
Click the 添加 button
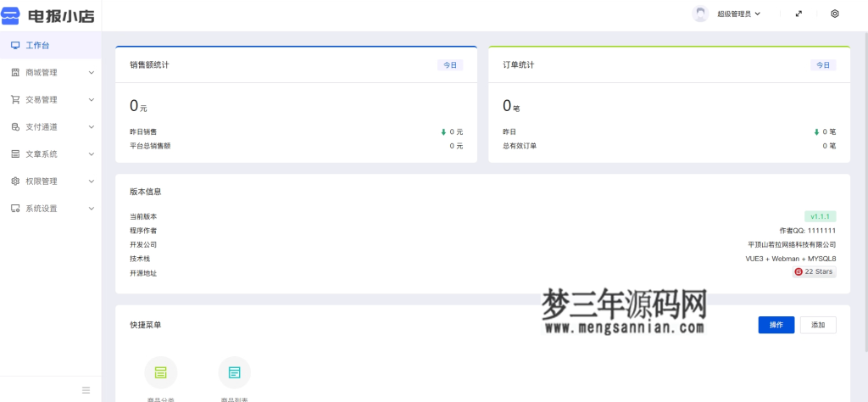point(818,325)
